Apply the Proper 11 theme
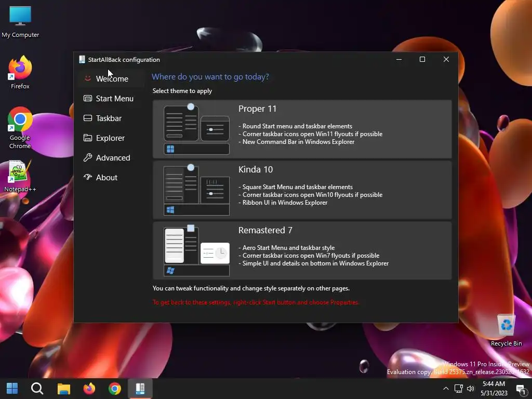 pyautogui.click(x=302, y=129)
